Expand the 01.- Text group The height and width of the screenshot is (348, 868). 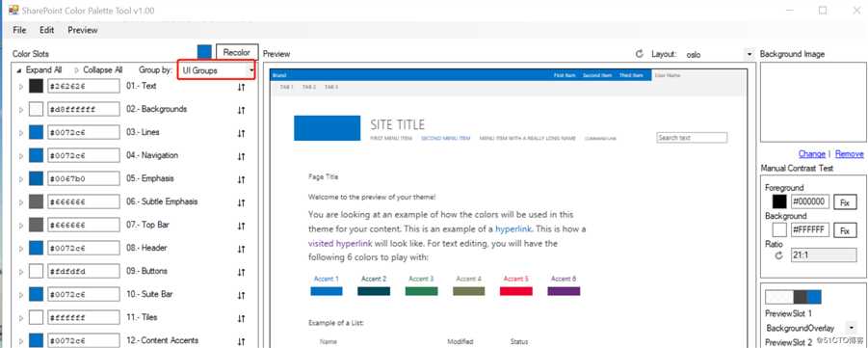21,87
